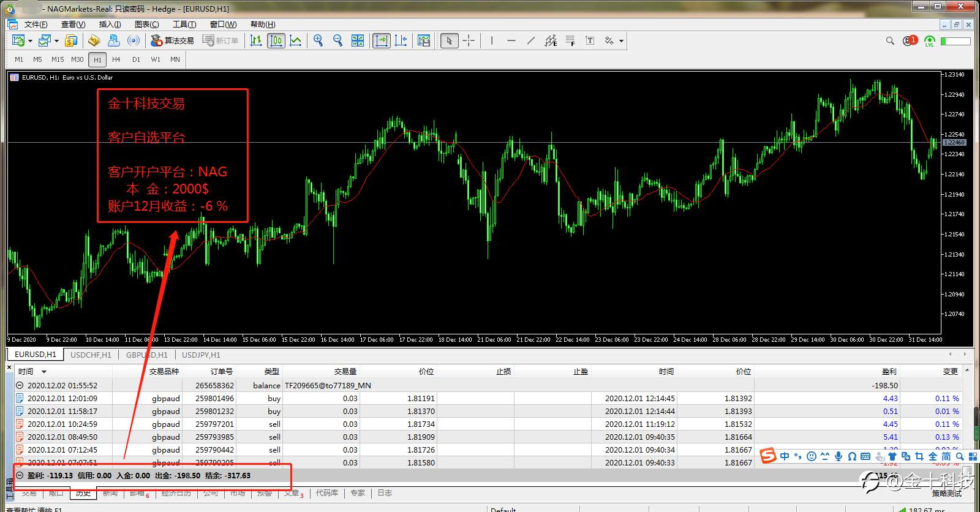This screenshot has height=512, width=980.
Task: Toggle chart shift icon
Action: coord(401,40)
